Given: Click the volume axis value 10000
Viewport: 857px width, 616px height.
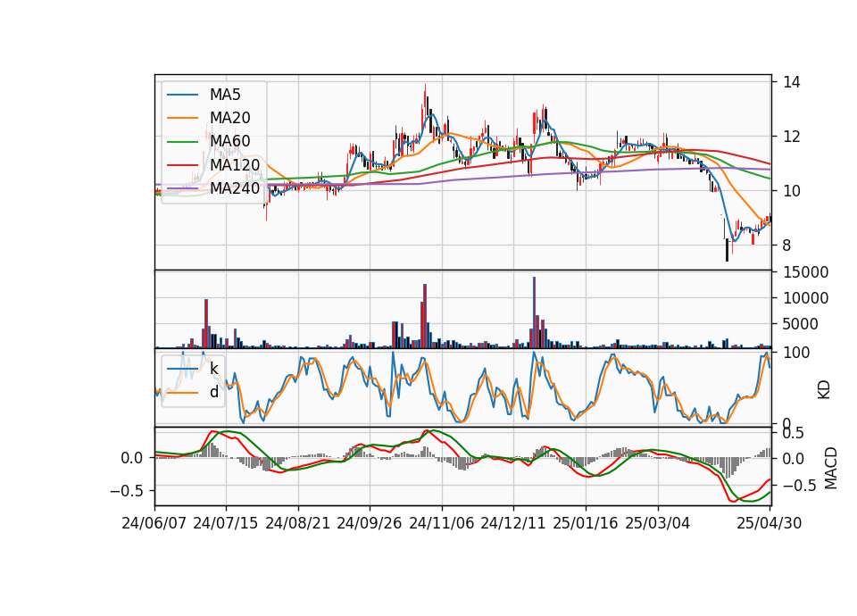Looking at the screenshot, I should [805, 298].
